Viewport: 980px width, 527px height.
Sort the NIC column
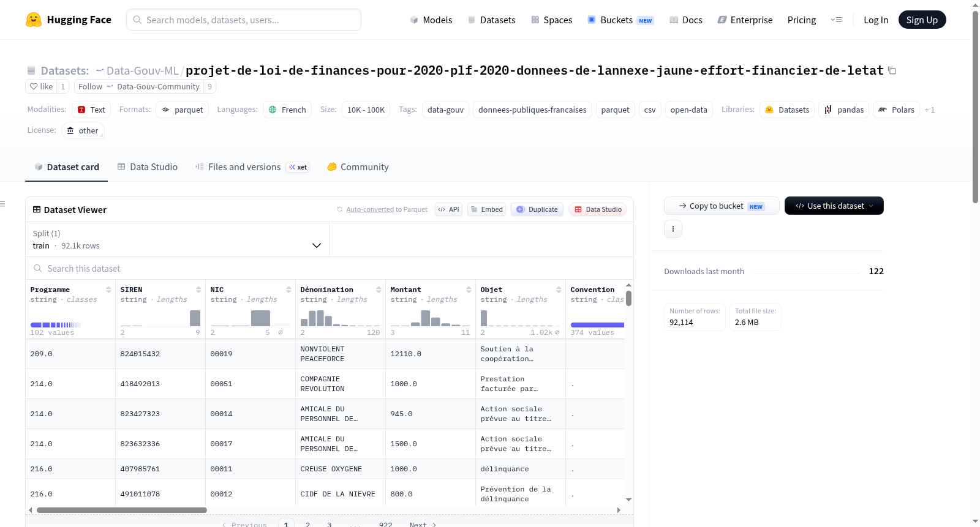pos(288,290)
